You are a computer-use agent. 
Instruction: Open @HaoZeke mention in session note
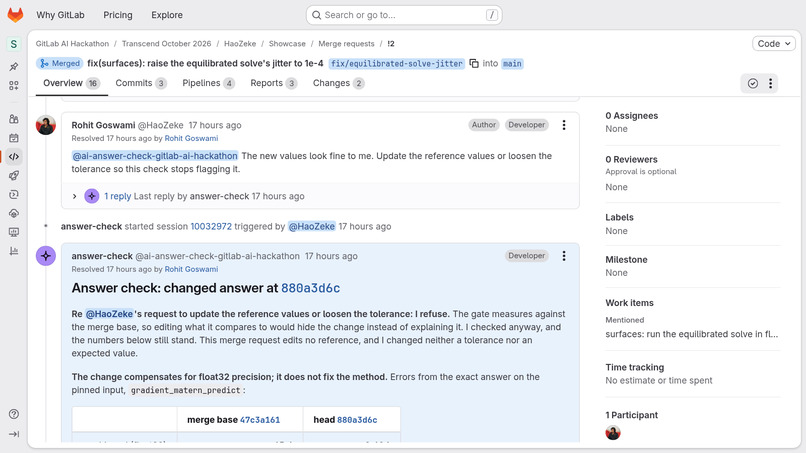point(312,226)
